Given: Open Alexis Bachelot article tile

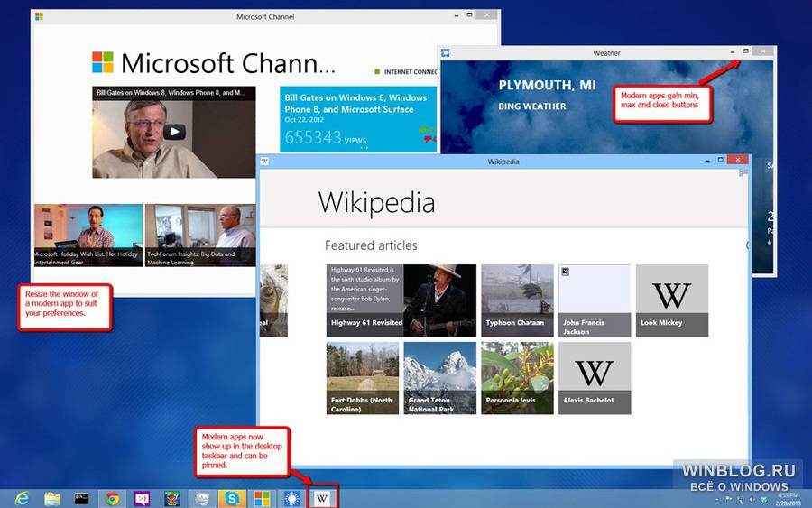Looking at the screenshot, I should point(595,378).
